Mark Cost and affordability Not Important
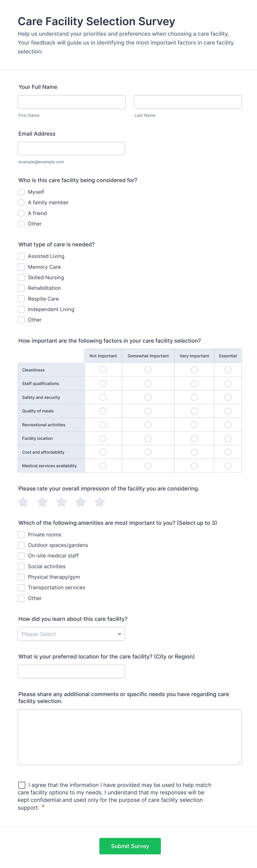This screenshot has height=868, width=257. (x=103, y=452)
